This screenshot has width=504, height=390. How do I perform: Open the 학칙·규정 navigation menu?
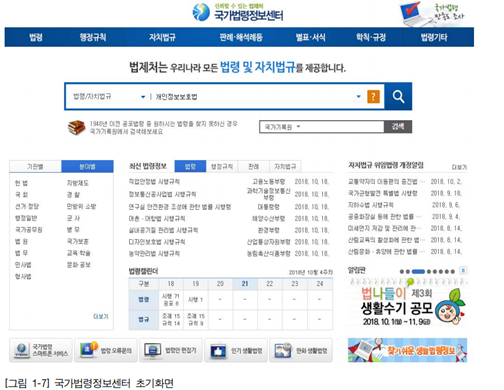pos(371,37)
